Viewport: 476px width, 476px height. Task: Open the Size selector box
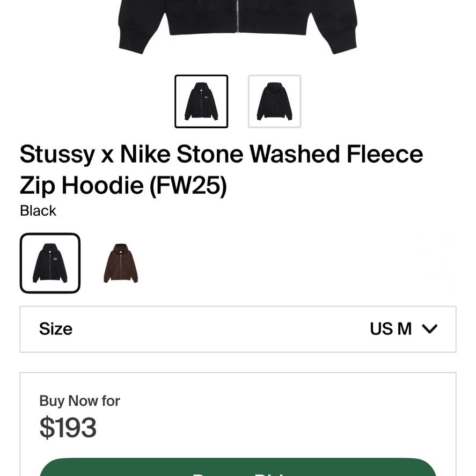pyautogui.click(x=238, y=329)
